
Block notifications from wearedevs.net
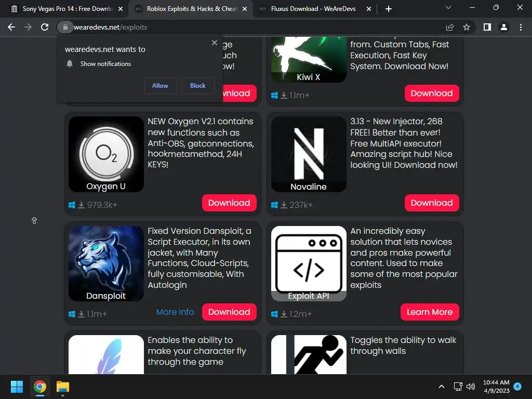coord(198,86)
